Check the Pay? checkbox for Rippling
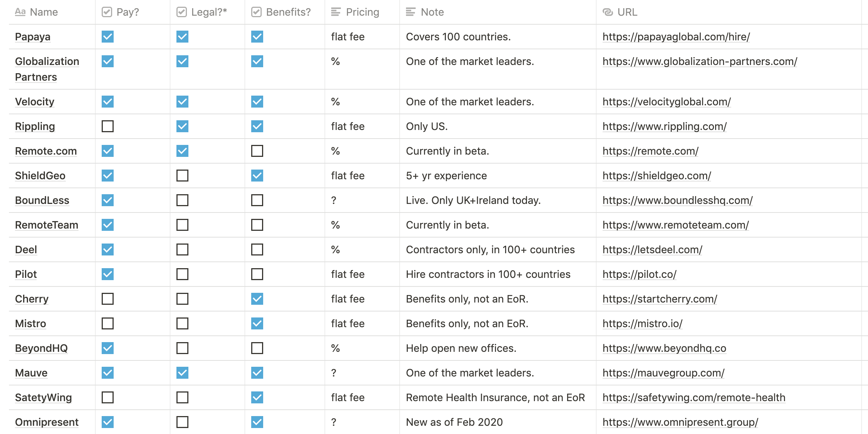Image resolution: width=868 pixels, height=434 pixels. (108, 126)
